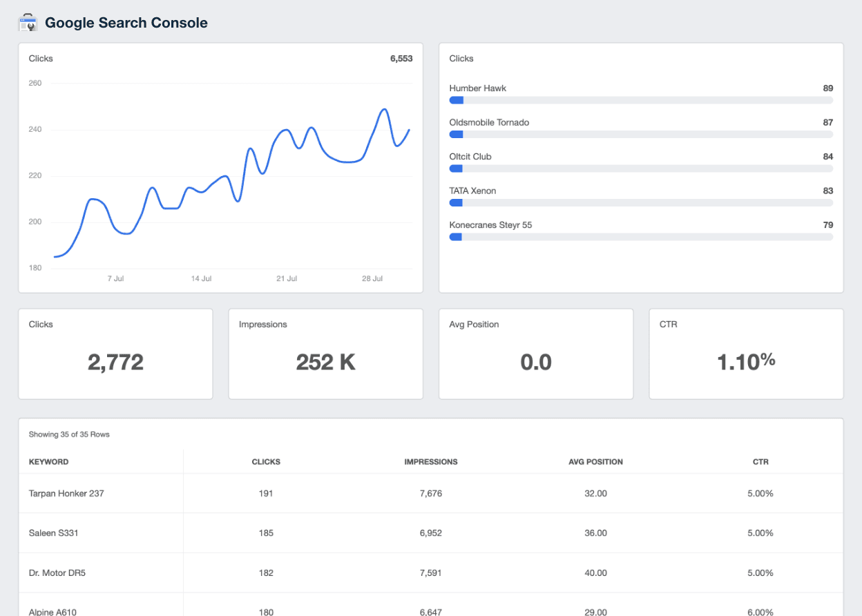Select the Impressions card showing 252 K
The height and width of the screenshot is (616, 862).
pyautogui.click(x=325, y=354)
